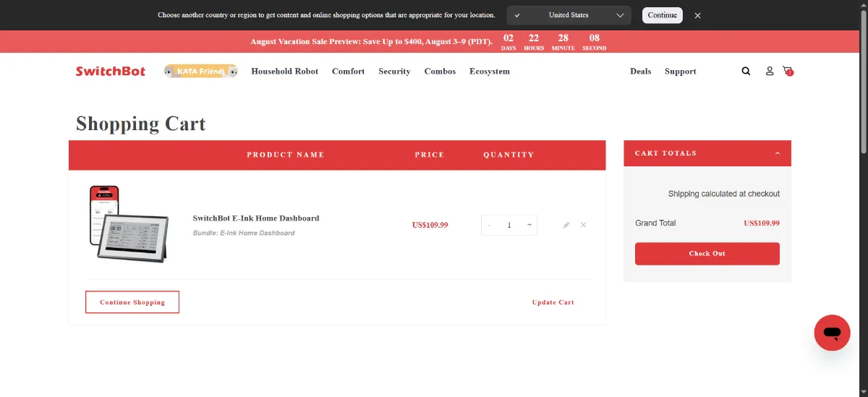
Task: Open the KATA Friends banner
Action: [x=201, y=71]
